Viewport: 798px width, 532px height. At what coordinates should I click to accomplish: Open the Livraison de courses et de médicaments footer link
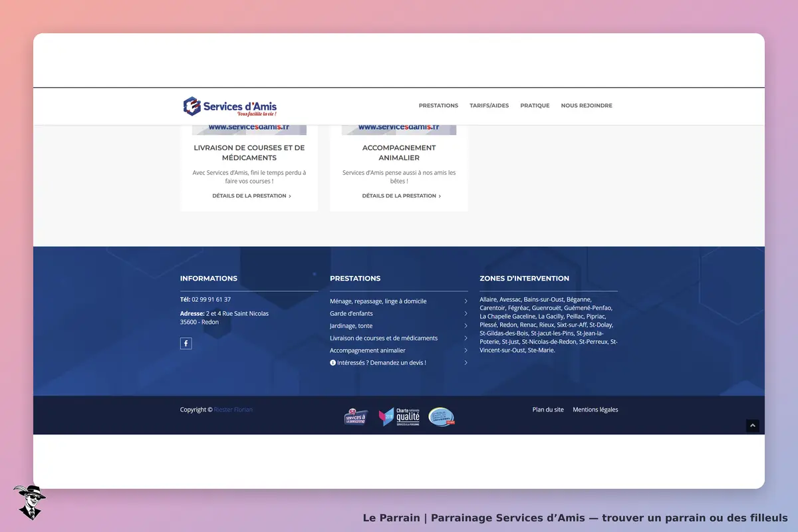[384, 338]
